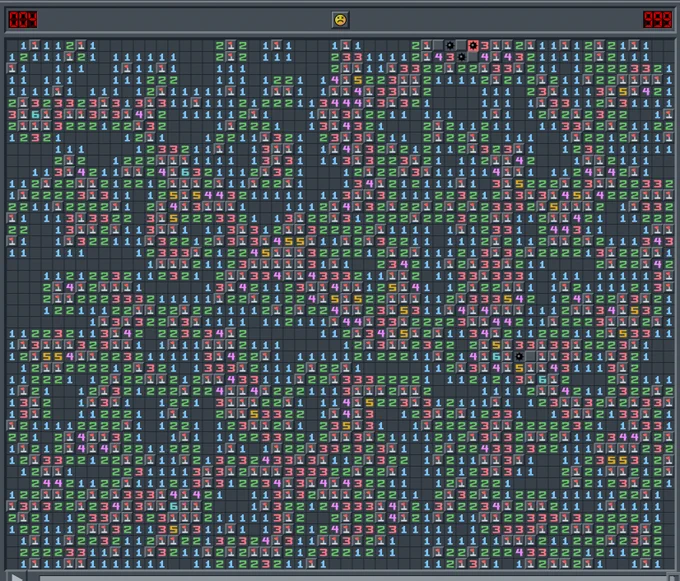Click unrevealed cell directly below the exploded mine
This screenshot has height=581, width=680.
pyautogui.click(x=473, y=57)
